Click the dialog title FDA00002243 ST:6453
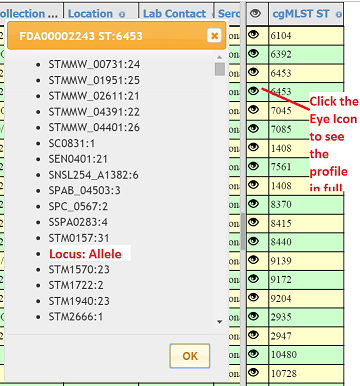The image size is (360, 386). coord(81,36)
